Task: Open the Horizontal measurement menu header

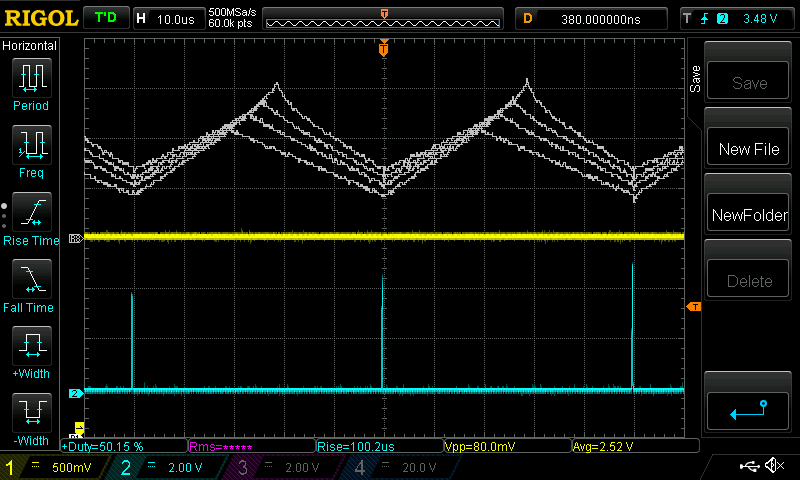Action: [30, 46]
